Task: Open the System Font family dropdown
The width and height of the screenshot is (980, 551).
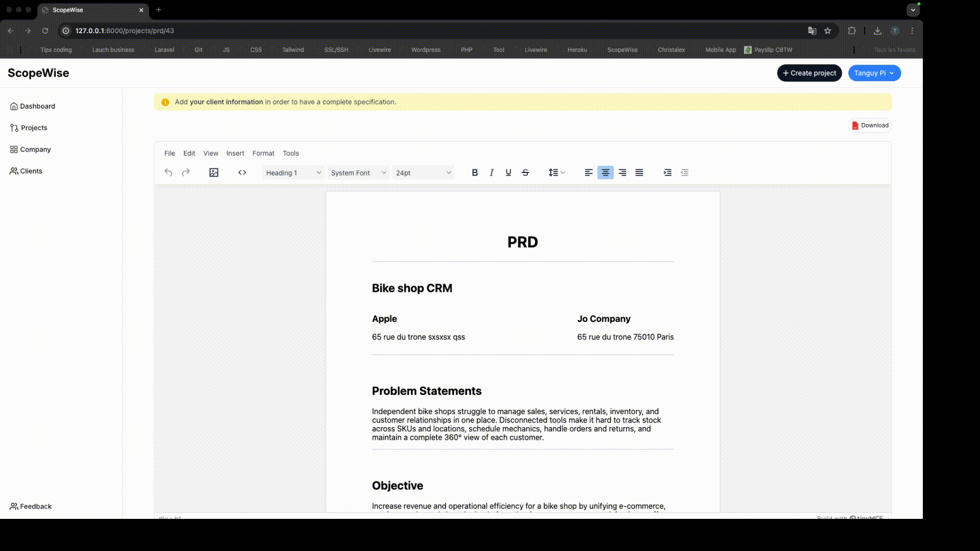Action: pyautogui.click(x=358, y=173)
